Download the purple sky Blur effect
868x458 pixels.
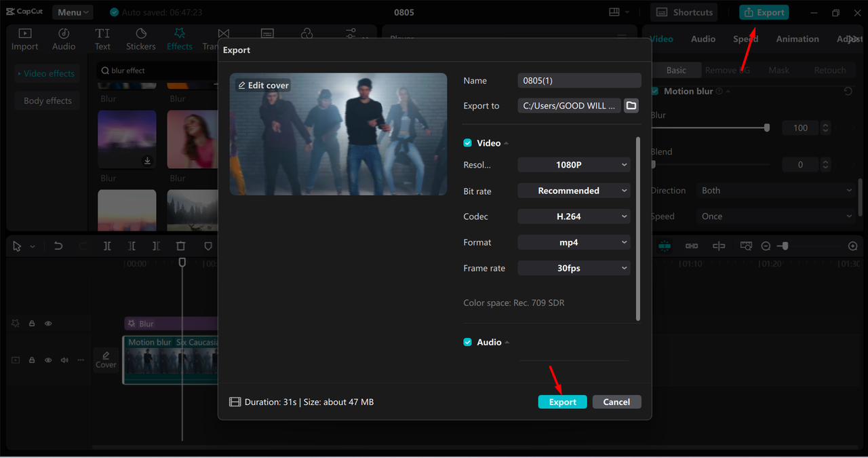[x=147, y=161]
